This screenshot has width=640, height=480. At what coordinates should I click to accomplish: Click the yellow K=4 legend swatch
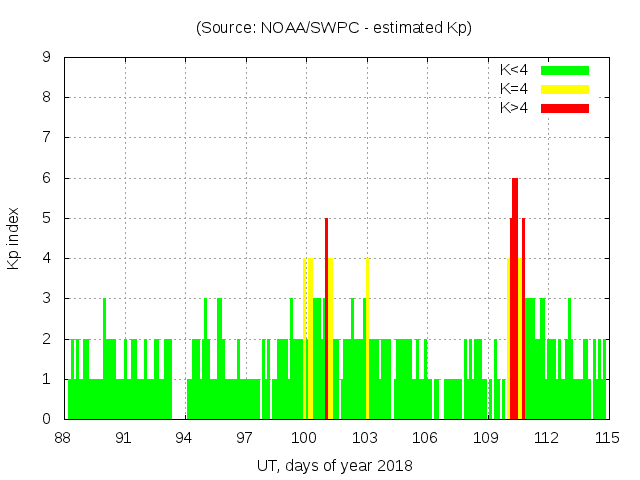565,89
